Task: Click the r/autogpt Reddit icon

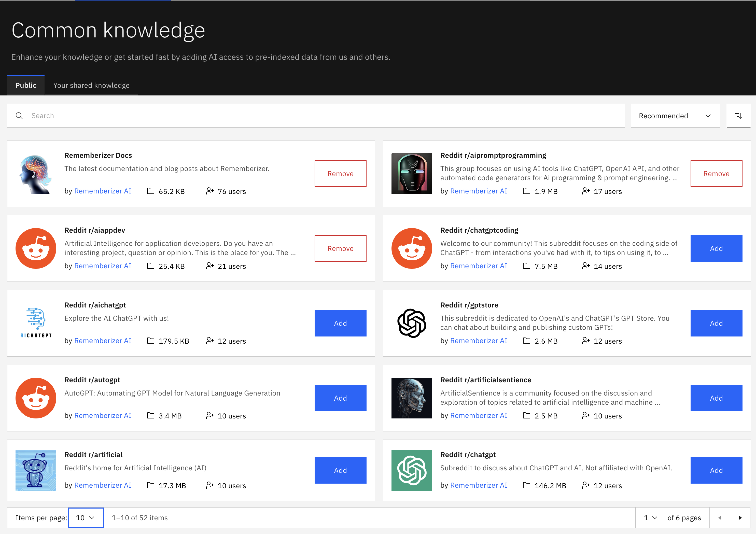Action: tap(36, 398)
